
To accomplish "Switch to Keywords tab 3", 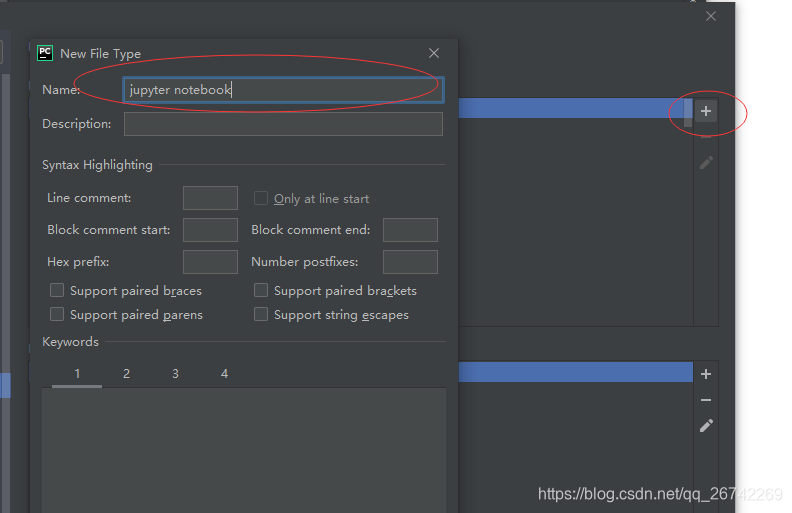I will pyautogui.click(x=175, y=374).
